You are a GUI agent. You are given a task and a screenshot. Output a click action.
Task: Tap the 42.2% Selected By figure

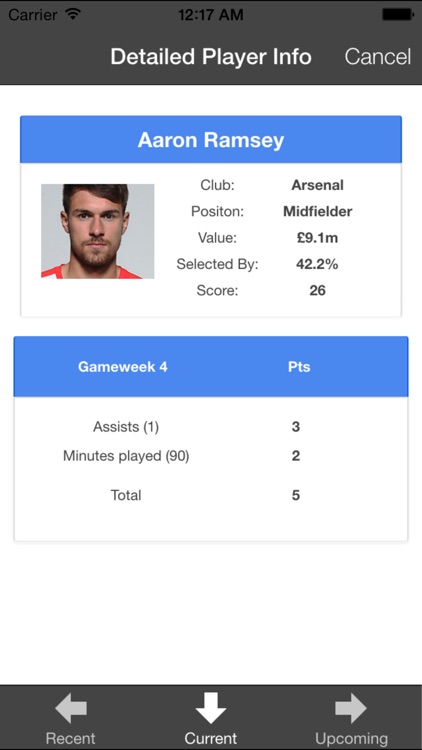[x=317, y=264]
